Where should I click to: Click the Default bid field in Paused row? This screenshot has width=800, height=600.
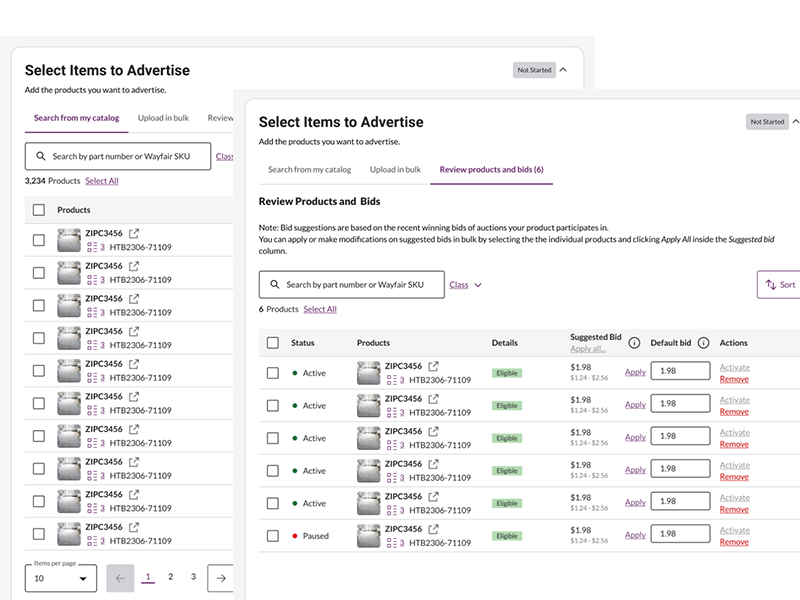pos(680,535)
